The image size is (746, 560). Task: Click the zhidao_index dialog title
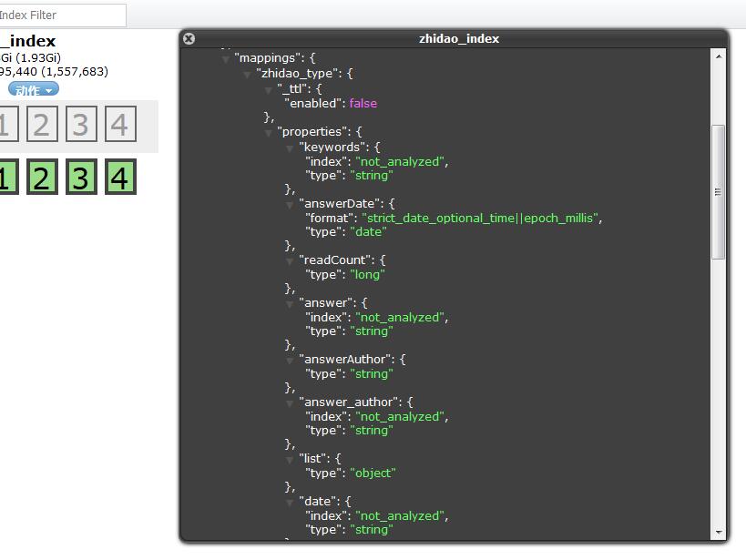[459, 38]
